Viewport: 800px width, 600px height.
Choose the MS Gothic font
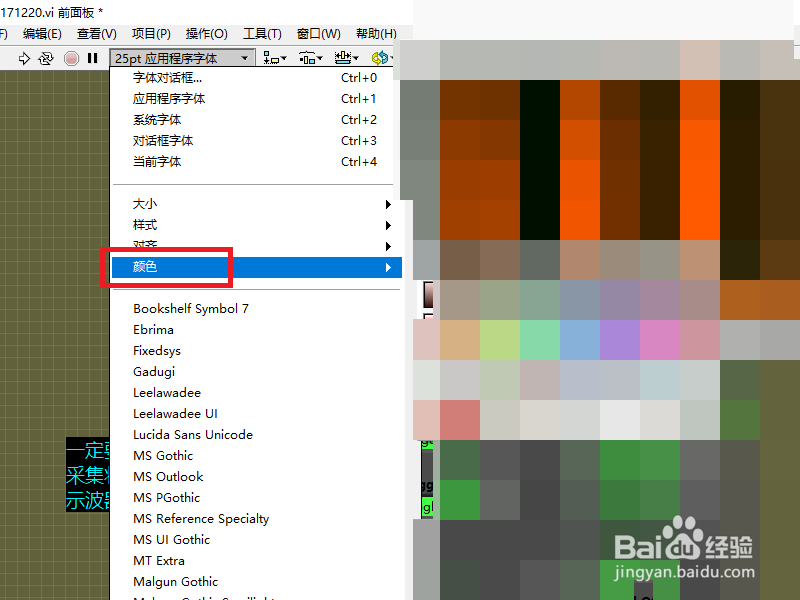pos(162,455)
